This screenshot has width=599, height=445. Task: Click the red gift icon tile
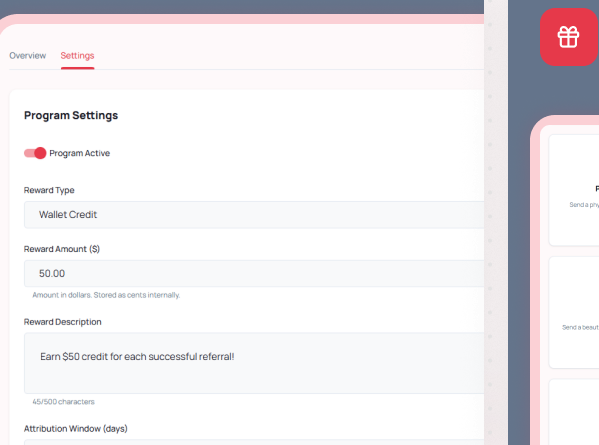(x=568, y=37)
